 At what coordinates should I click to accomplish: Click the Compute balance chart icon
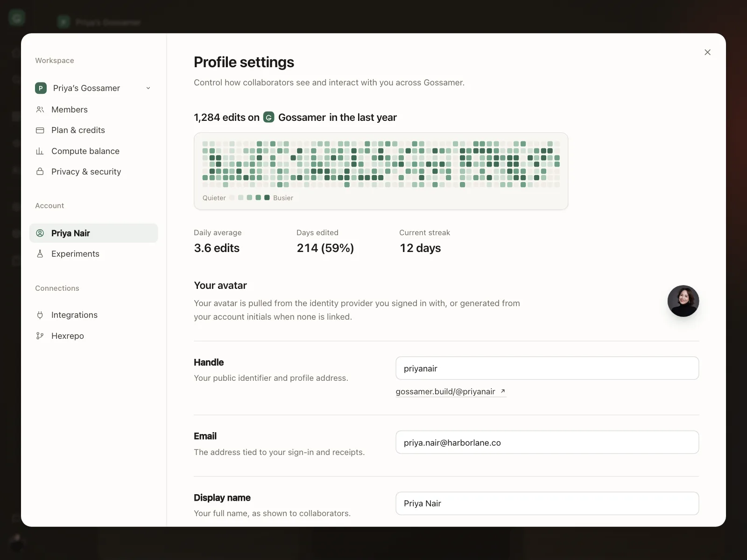pyautogui.click(x=40, y=151)
